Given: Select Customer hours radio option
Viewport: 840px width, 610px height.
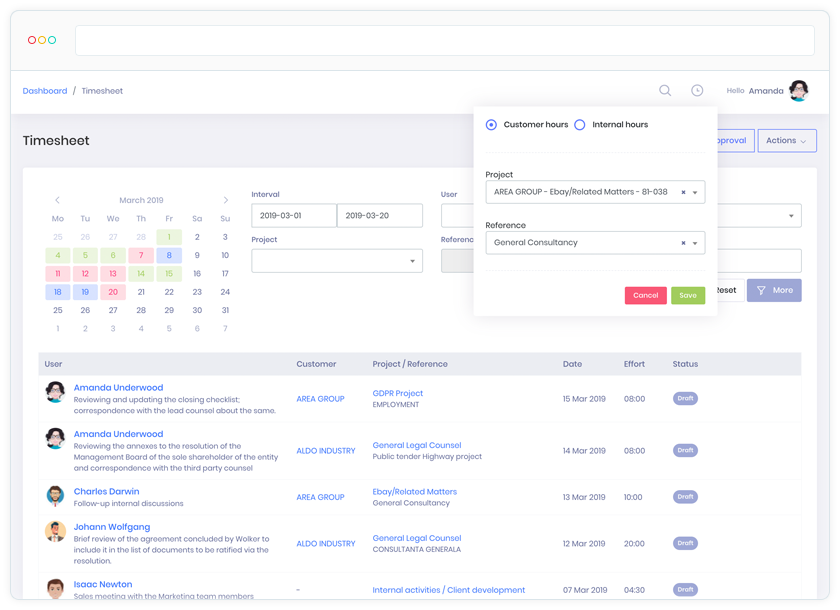Looking at the screenshot, I should click(x=491, y=125).
